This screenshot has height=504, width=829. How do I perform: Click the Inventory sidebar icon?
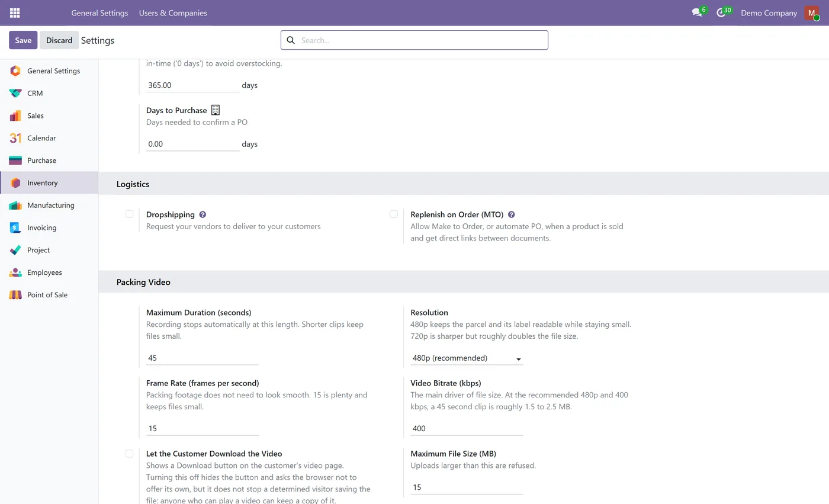(x=15, y=183)
